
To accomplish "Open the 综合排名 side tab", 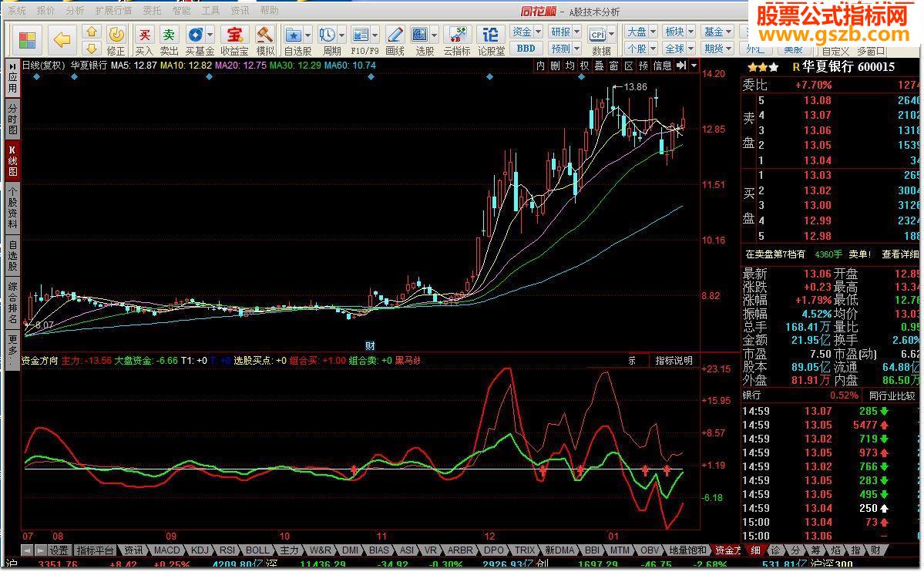I will pyautogui.click(x=12, y=303).
